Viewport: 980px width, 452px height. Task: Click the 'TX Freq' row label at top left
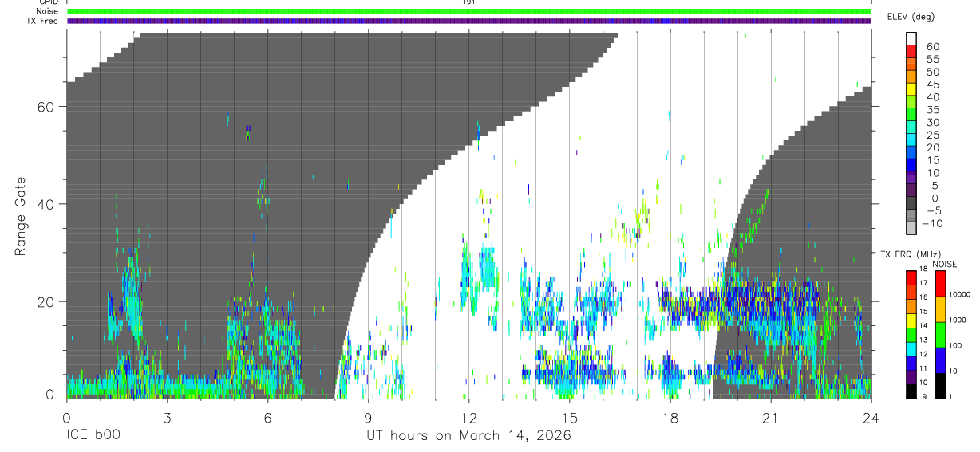point(41,21)
